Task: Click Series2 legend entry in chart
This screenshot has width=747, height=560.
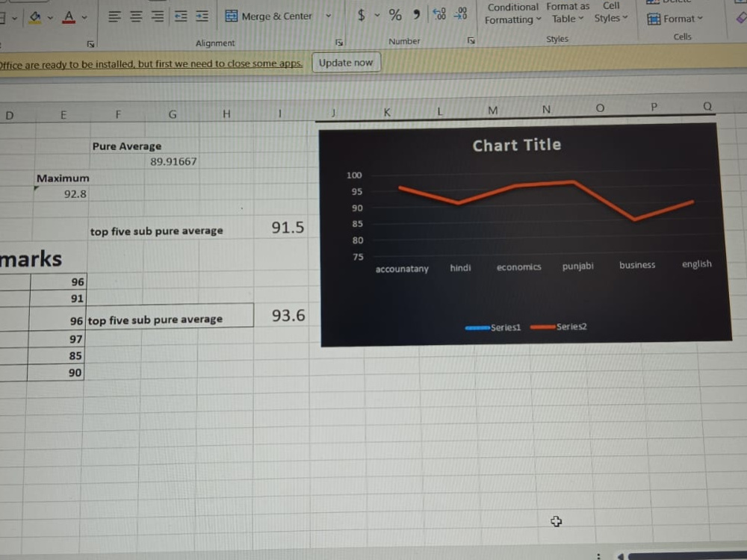Action: pos(558,327)
